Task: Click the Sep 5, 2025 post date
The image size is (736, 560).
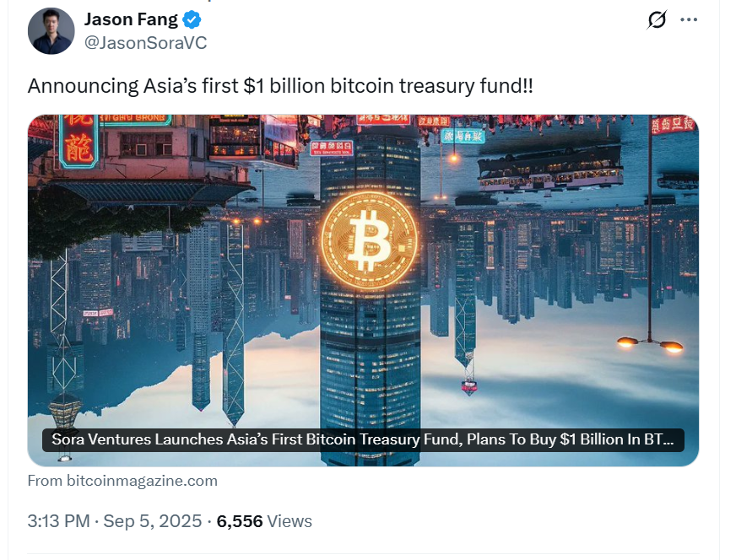Action: click(x=153, y=521)
